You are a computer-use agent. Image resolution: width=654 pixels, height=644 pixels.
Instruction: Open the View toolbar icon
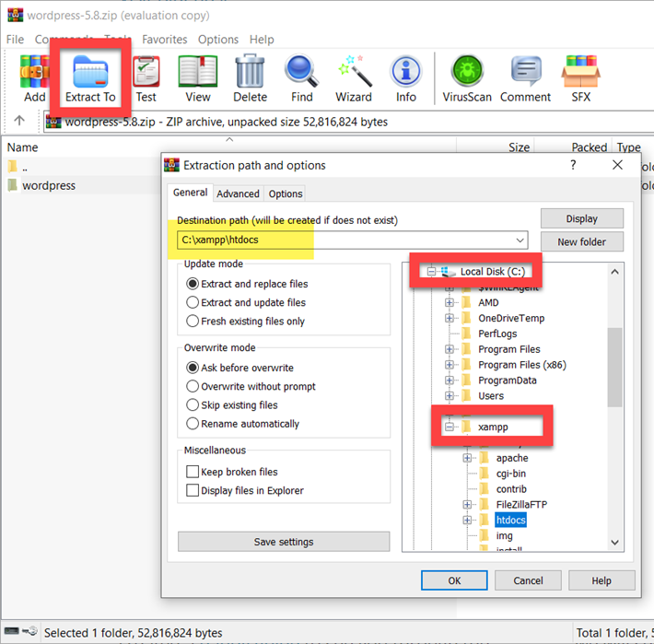[197, 75]
